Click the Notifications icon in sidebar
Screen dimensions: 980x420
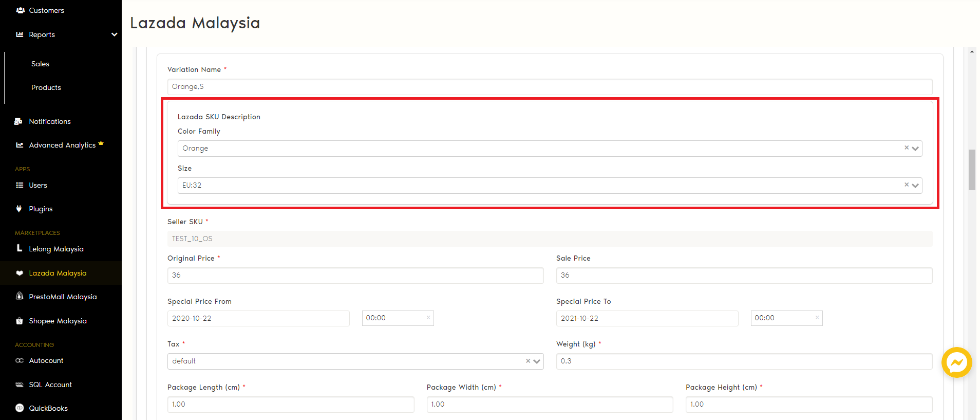pos(18,121)
